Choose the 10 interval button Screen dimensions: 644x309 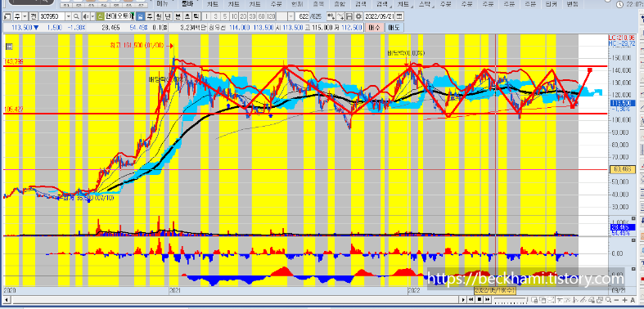tap(234, 17)
